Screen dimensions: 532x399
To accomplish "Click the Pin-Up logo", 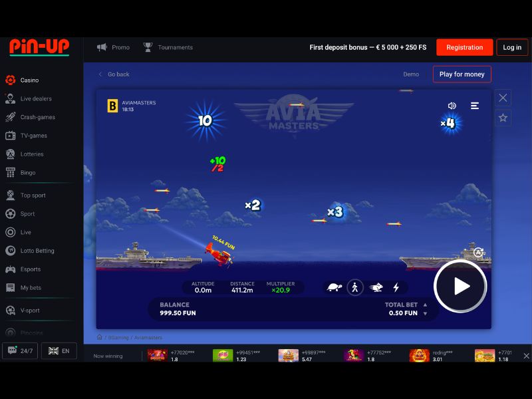I will [39, 47].
